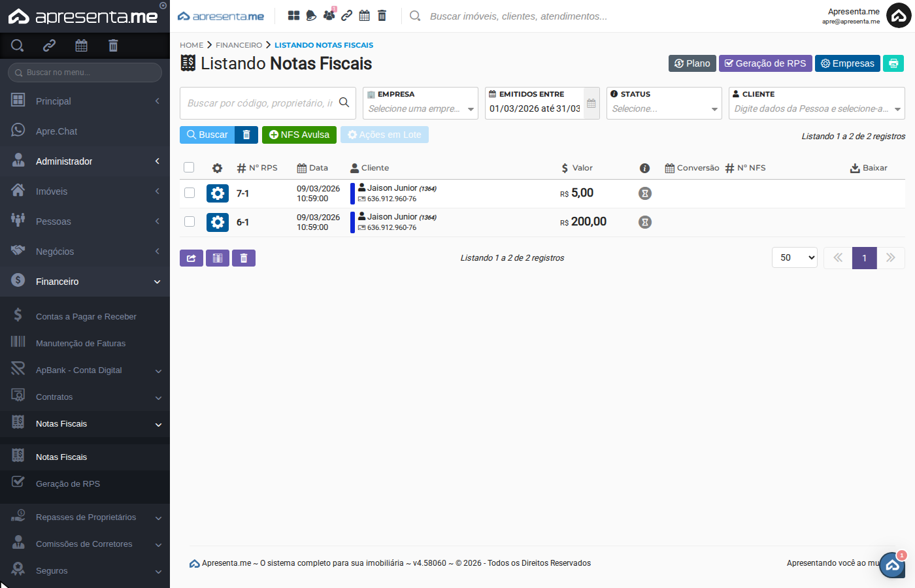
Task: Click the blue Buscar button
Action: 207,135
